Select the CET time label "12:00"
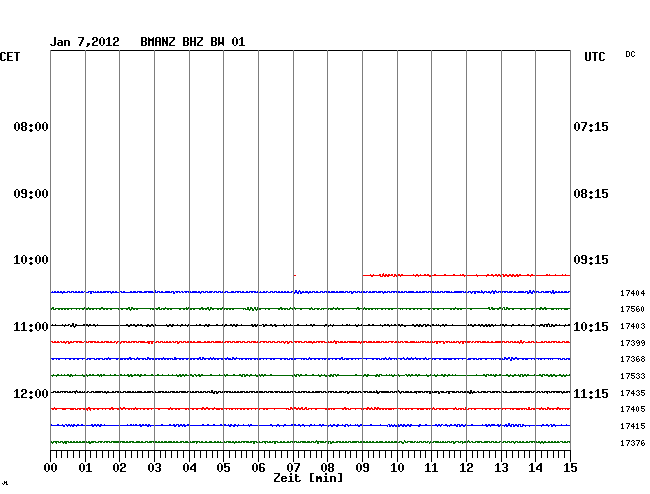 pyautogui.click(x=31, y=393)
